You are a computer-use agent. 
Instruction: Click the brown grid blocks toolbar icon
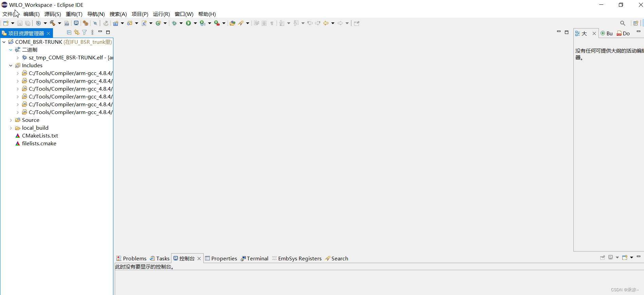(x=86, y=23)
